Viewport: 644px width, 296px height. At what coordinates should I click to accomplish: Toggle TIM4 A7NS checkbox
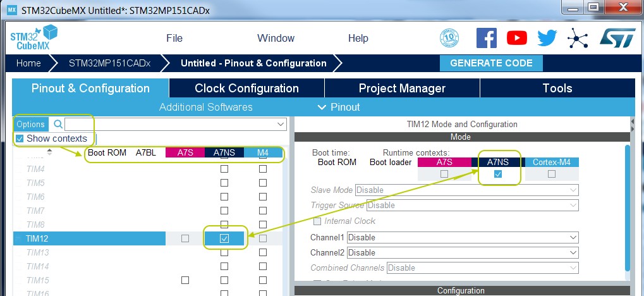[x=224, y=169]
